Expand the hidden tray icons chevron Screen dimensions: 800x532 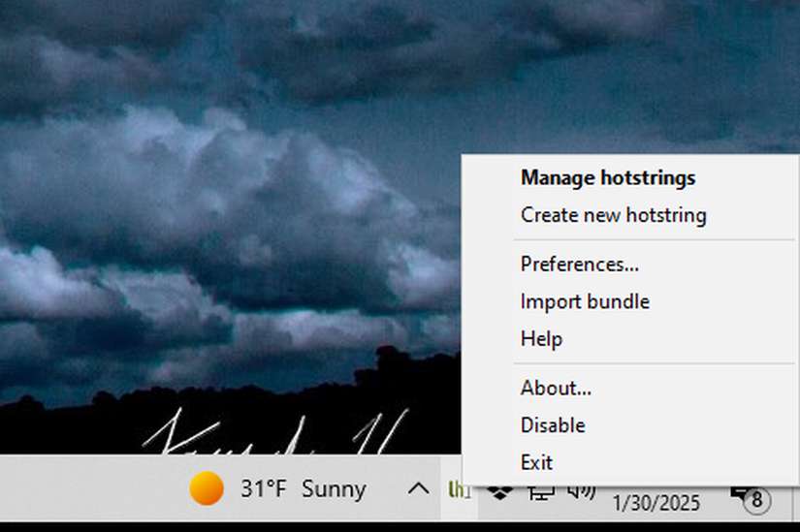pos(418,488)
